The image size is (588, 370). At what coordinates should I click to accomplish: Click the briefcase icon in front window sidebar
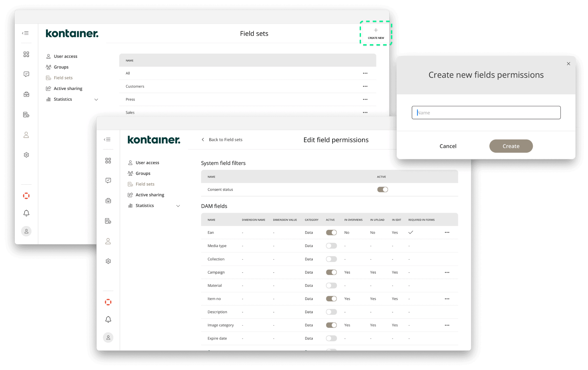tap(108, 201)
